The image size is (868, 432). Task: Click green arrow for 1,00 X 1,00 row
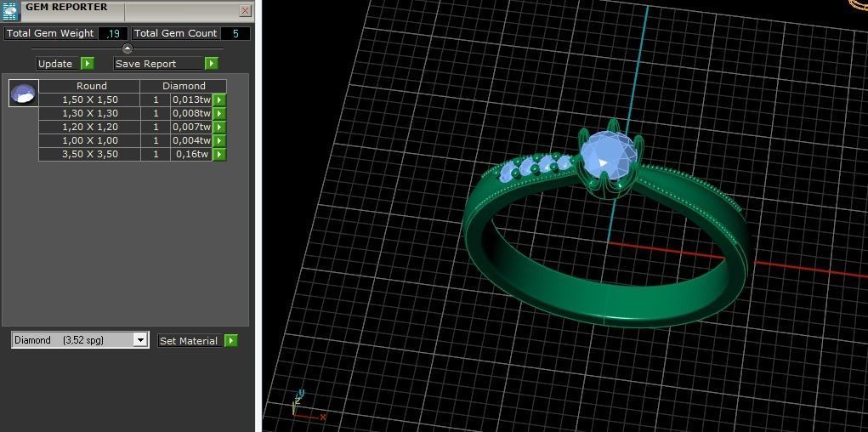220,140
